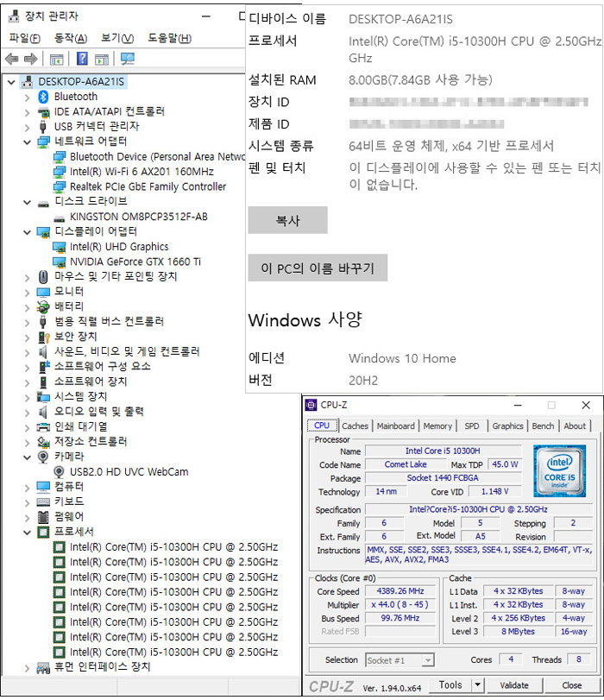The width and height of the screenshot is (604, 700).
Task: Collapse the 카메라 tree node
Action: coord(28,457)
